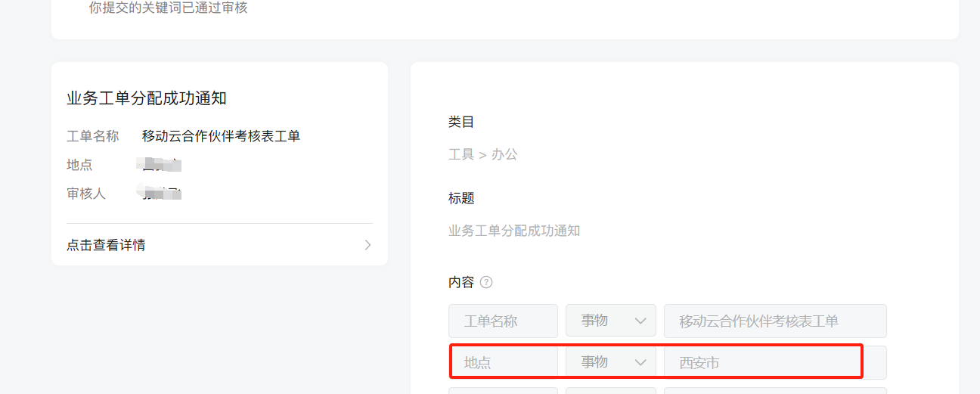The height and width of the screenshot is (394, 980).
Task: Focus the 西安市 example value field
Action: point(775,362)
